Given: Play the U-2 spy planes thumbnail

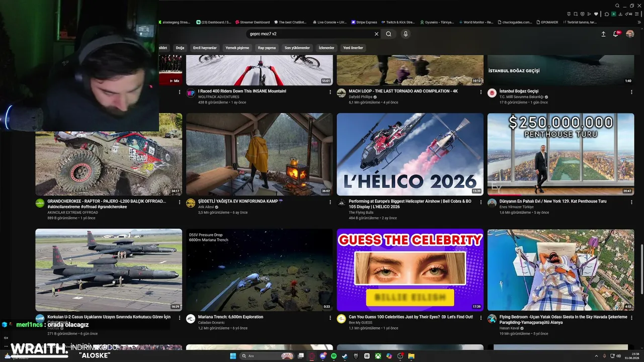Looking at the screenshot, I should point(109,270).
